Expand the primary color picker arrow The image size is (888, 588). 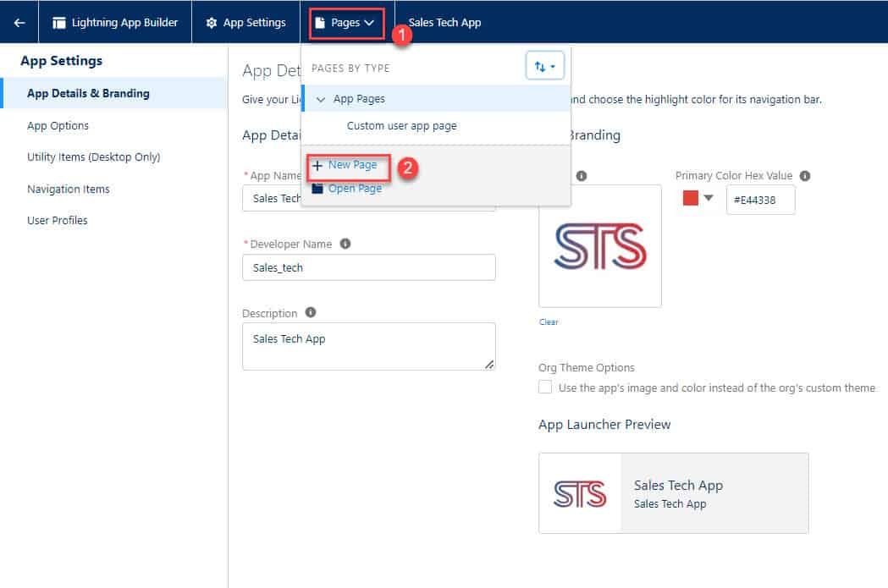(709, 198)
